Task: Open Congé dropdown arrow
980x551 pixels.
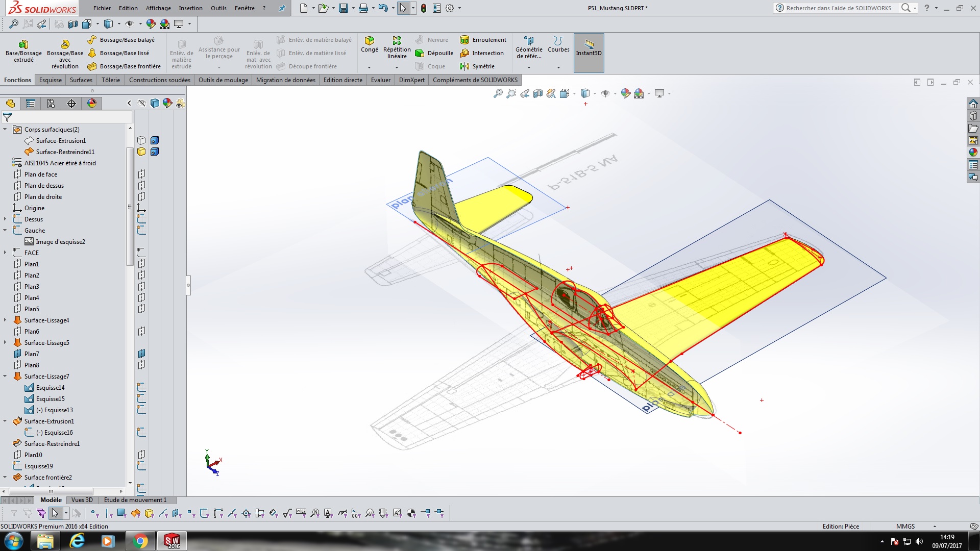Action: (369, 67)
